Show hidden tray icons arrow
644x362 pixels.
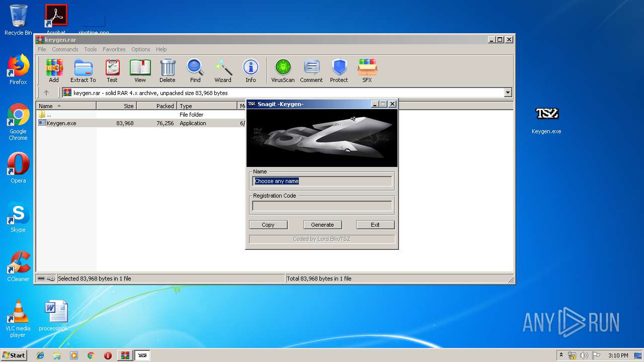tap(561, 355)
